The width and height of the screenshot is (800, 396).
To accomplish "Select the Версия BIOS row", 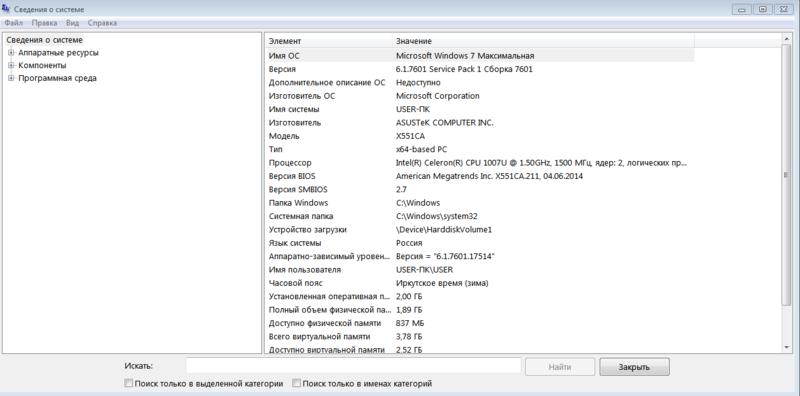I will (480, 176).
